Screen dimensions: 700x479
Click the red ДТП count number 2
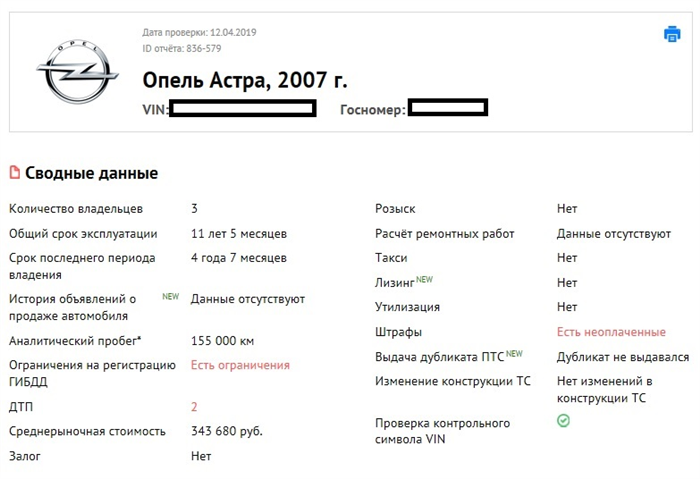pos(194,407)
